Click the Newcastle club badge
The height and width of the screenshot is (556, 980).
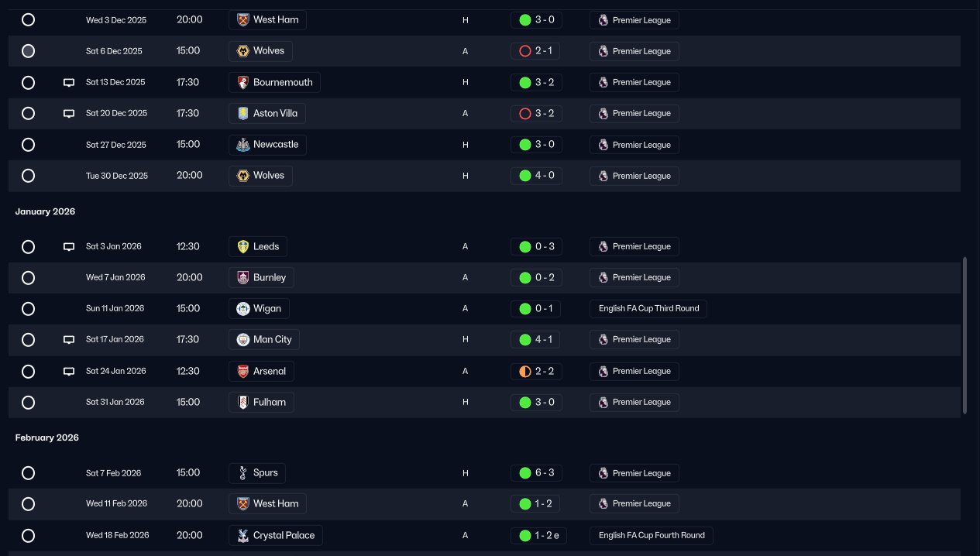click(x=243, y=145)
